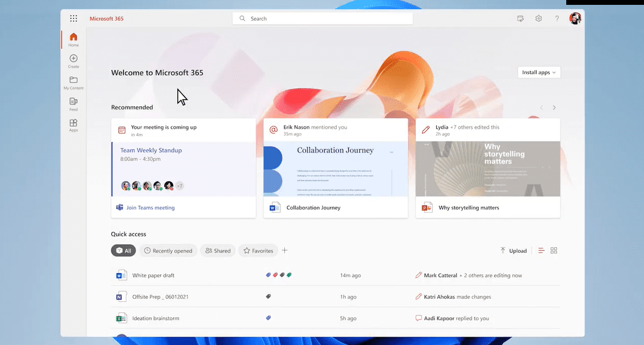Image resolution: width=644 pixels, height=345 pixels.
Task: Click Your meeting is coming up header
Action: [x=163, y=128]
